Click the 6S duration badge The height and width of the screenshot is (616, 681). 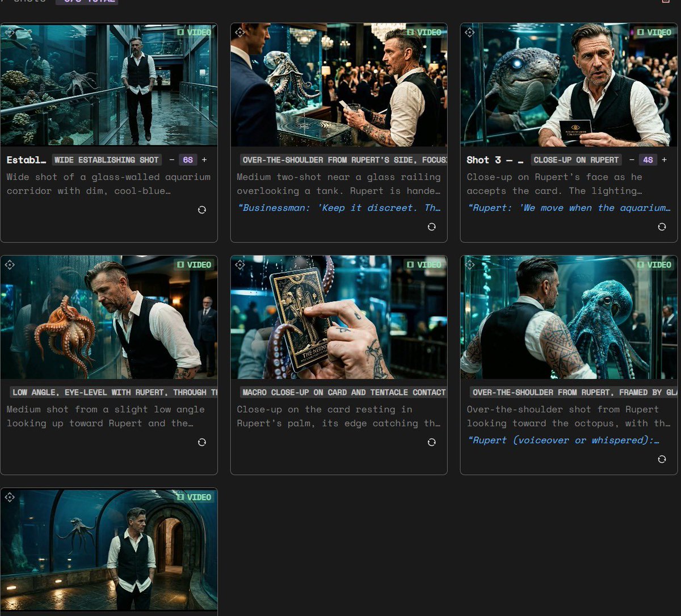[188, 160]
